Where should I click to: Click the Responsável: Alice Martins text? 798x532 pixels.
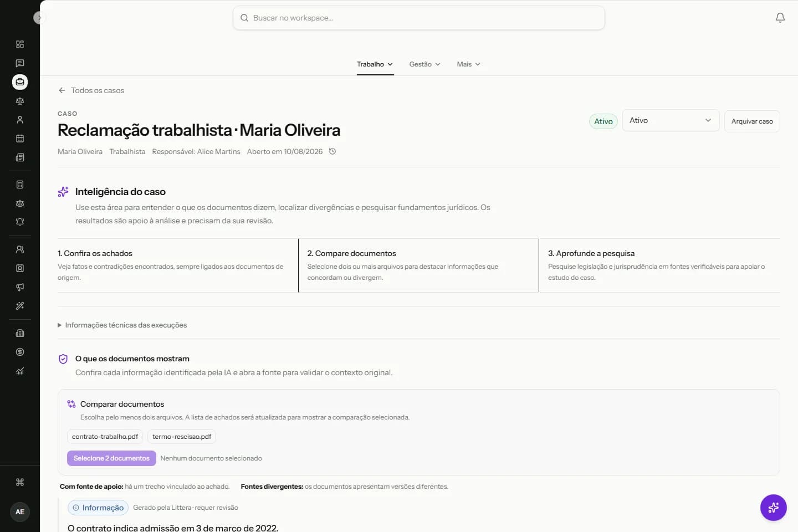(196, 151)
